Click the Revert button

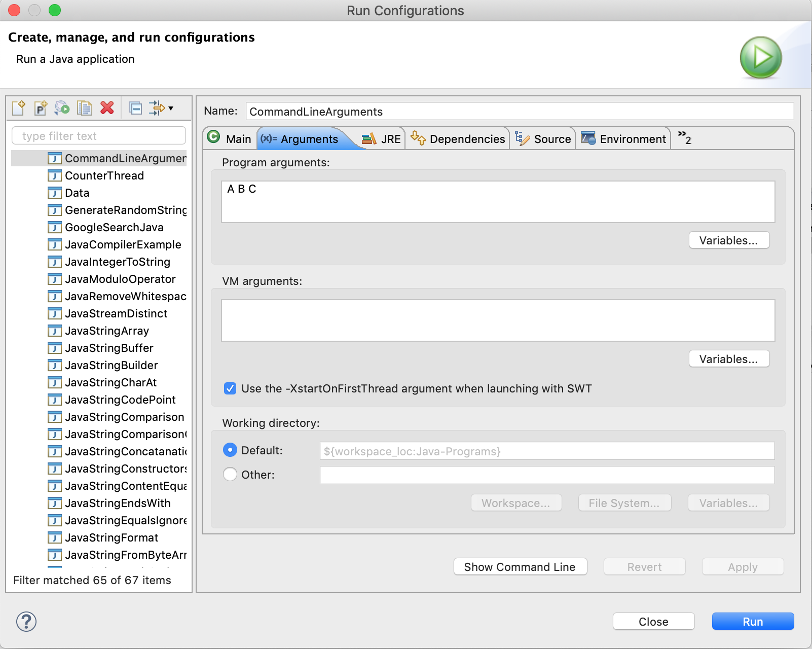(x=644, y=567)
